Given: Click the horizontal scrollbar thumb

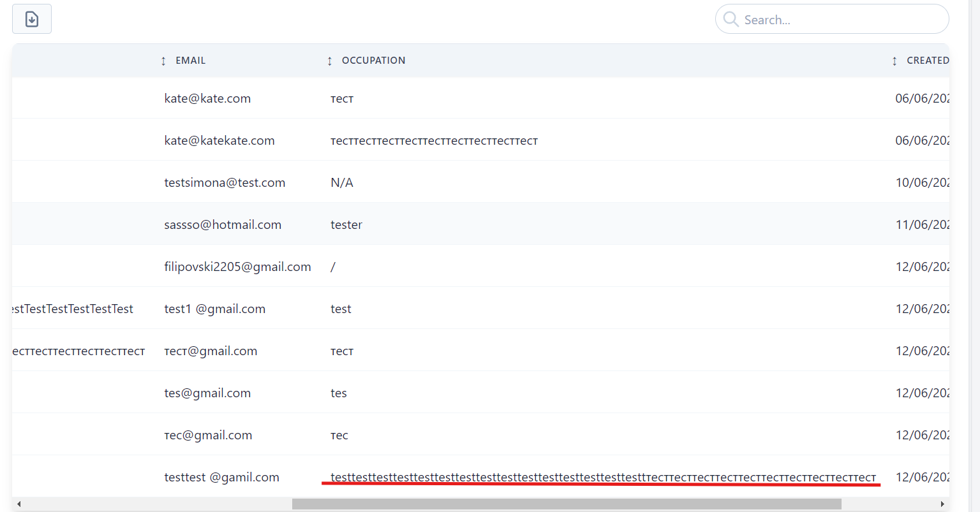Looking at the screenshot, I should coord(567,504).
